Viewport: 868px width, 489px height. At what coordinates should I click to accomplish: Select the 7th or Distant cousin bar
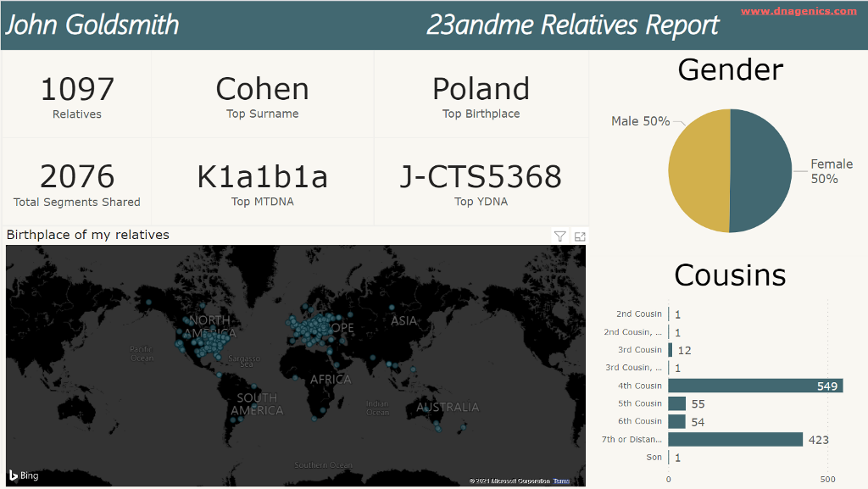pyautogui.click(x=735, y=439)
